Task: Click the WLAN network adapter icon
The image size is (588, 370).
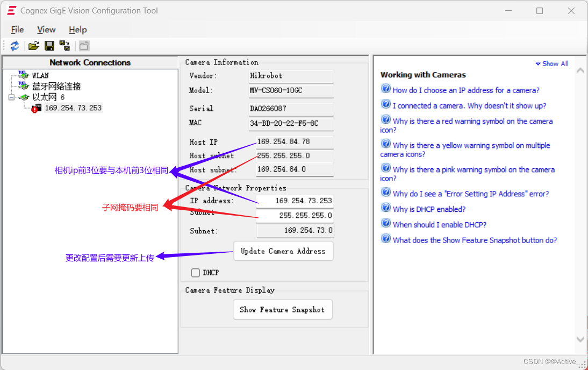Action: pyautogui.click(x=23, y=75)
